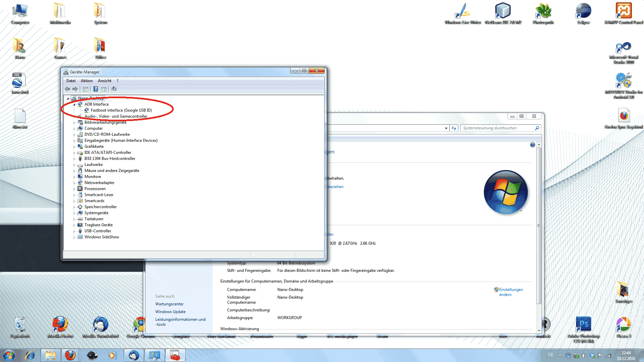Expand the USB-Controller category
Screen dimensions: 644x362
pyautogui.click(x=74, y=231)
